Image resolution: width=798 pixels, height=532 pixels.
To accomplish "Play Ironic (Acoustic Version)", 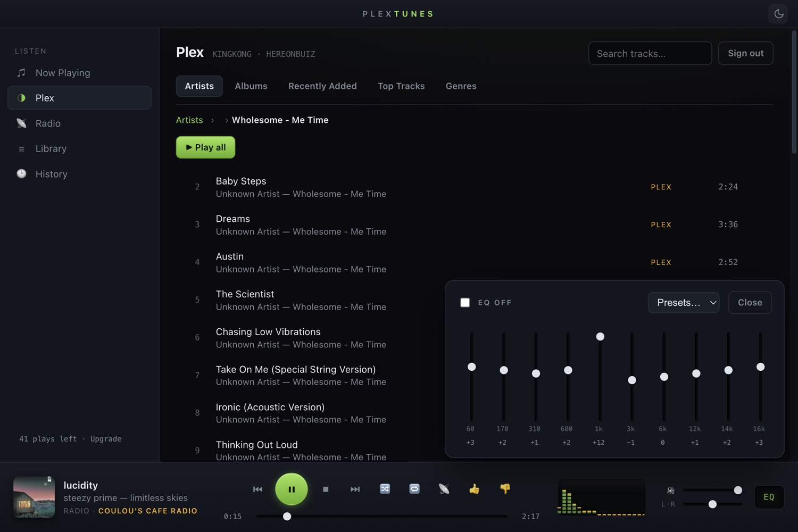I will [311, 413].
